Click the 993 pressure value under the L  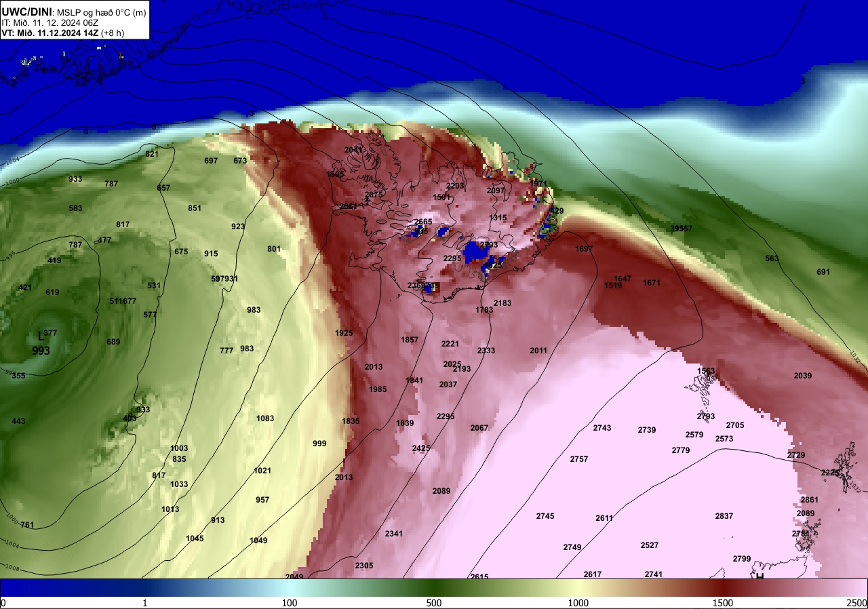point(41,351)
